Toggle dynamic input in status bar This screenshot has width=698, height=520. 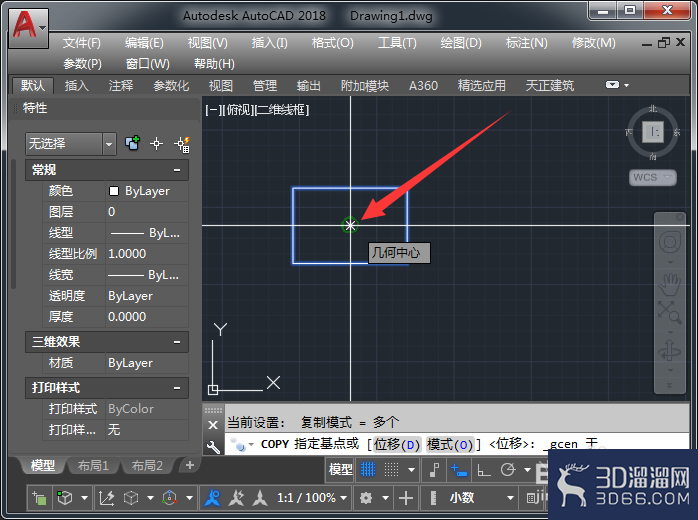459,470
